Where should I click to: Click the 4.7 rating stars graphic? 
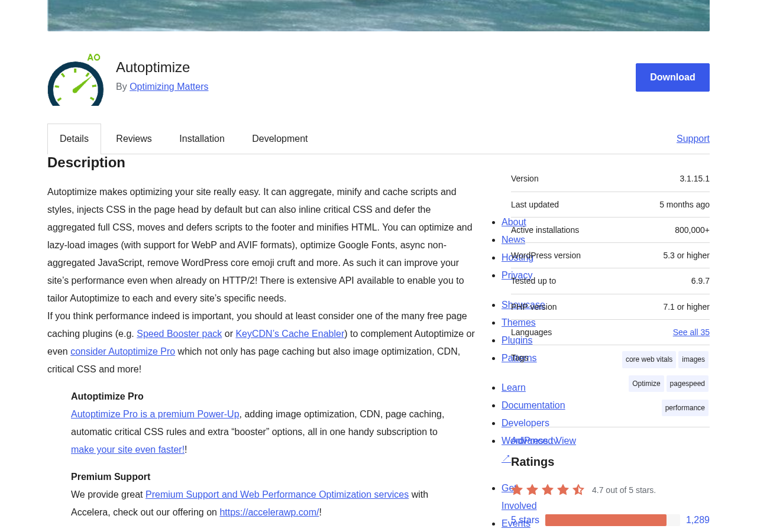tap(548, 489)
